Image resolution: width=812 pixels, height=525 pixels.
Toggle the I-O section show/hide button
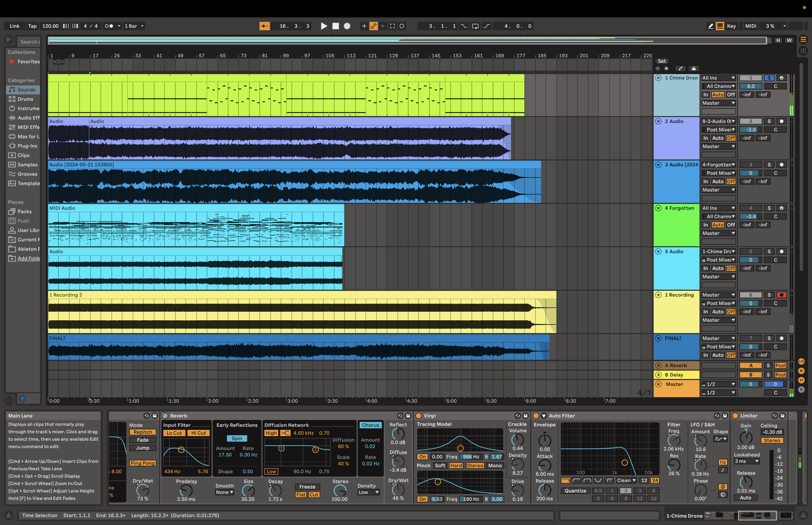[x=801, y=361]
